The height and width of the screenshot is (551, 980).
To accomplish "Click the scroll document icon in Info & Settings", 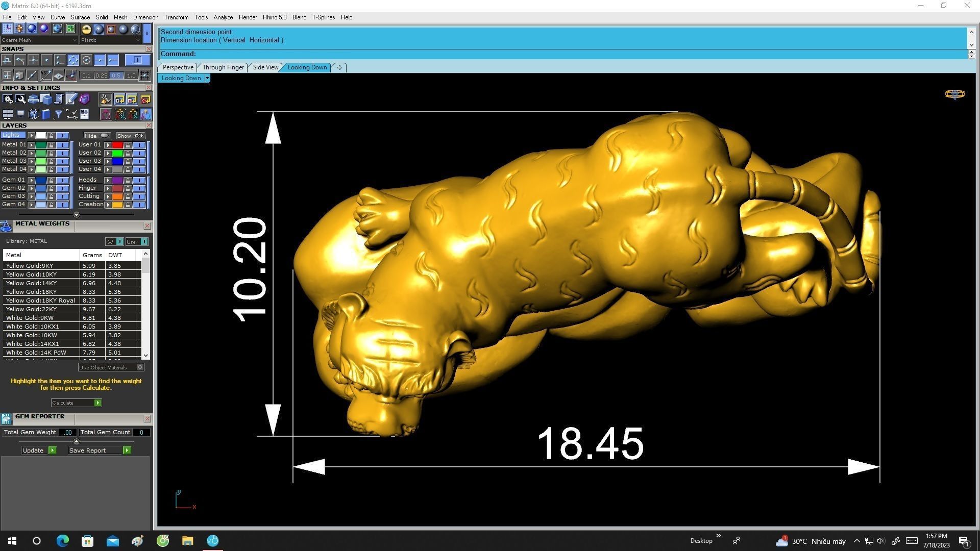I will [x=58, y=99].
